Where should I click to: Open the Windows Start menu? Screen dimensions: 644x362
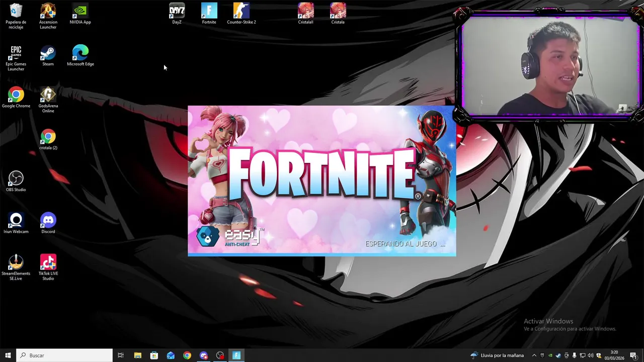pyautogui.click(x=8, y=355)
